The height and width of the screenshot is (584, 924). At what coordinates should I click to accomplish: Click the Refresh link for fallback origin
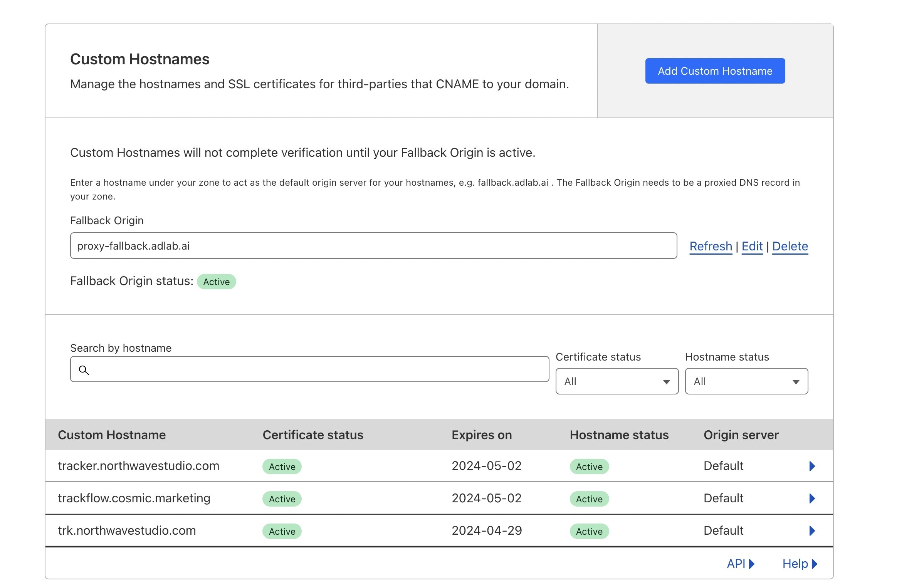point(711,246)
